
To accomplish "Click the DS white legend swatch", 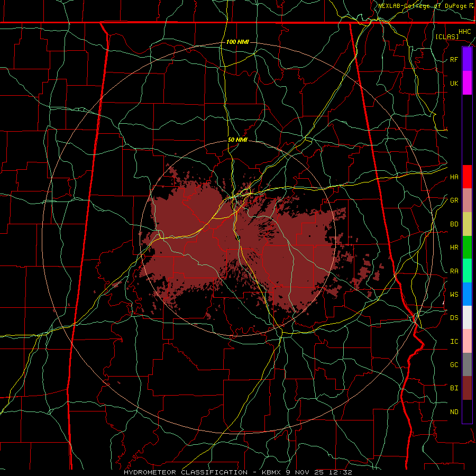I will [x=467, y=317].
